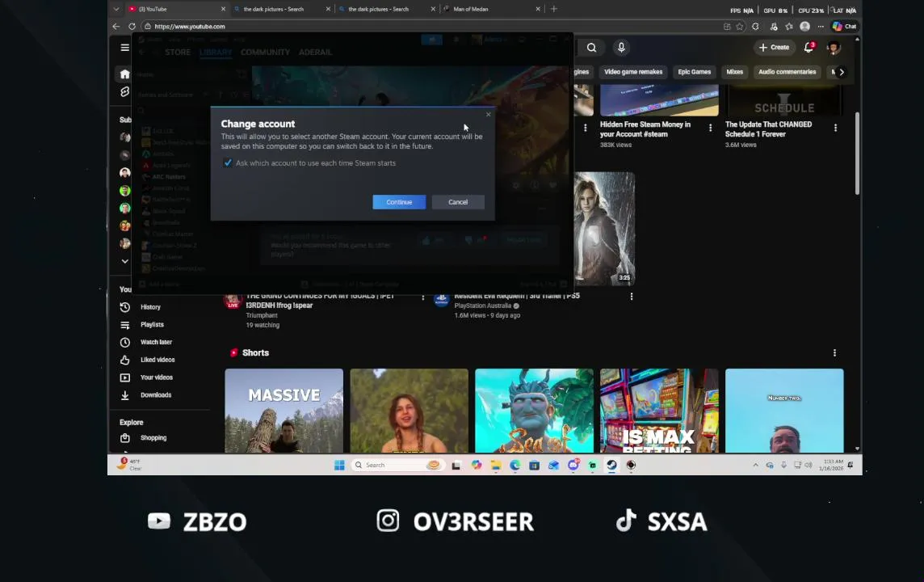Open the YouTube hamburger guide menu
The image size is (924, 582).
[x=125, y=47]
